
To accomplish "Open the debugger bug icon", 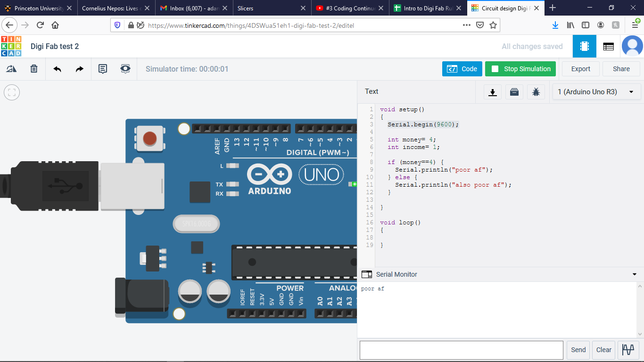I will tap(536, 92).
